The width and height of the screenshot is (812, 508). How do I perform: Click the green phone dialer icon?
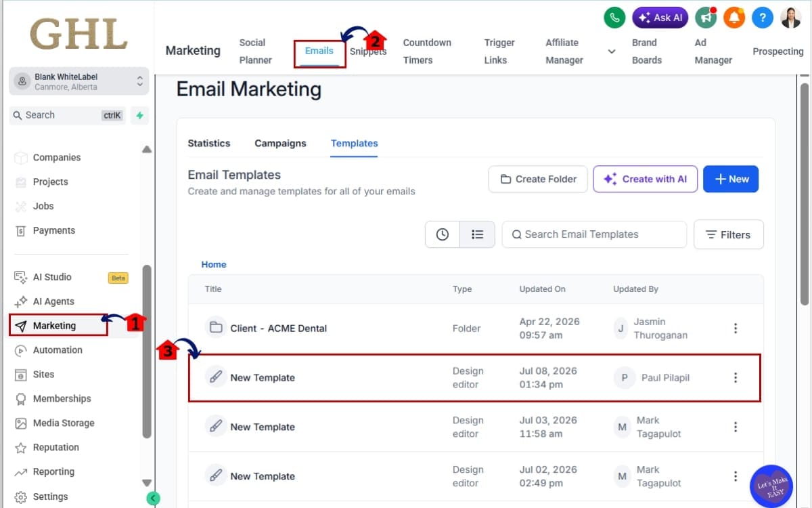point(614,18)
